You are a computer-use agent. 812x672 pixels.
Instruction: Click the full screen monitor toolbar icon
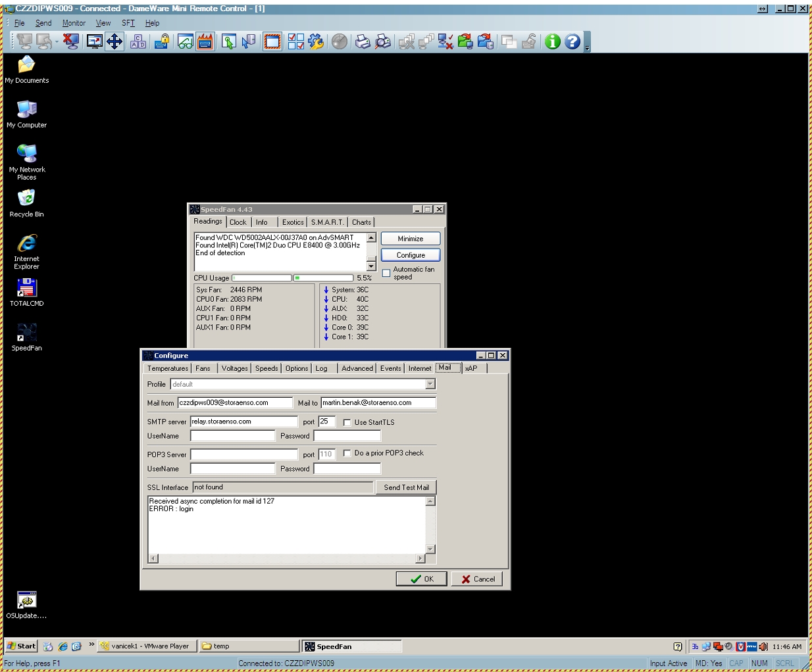click(x=95, y=41)
